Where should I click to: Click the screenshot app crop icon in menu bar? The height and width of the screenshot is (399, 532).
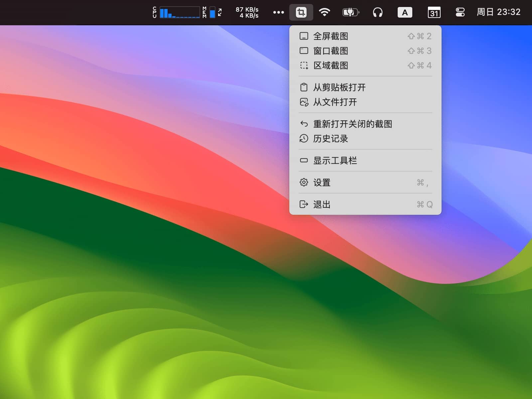(301, 12)
